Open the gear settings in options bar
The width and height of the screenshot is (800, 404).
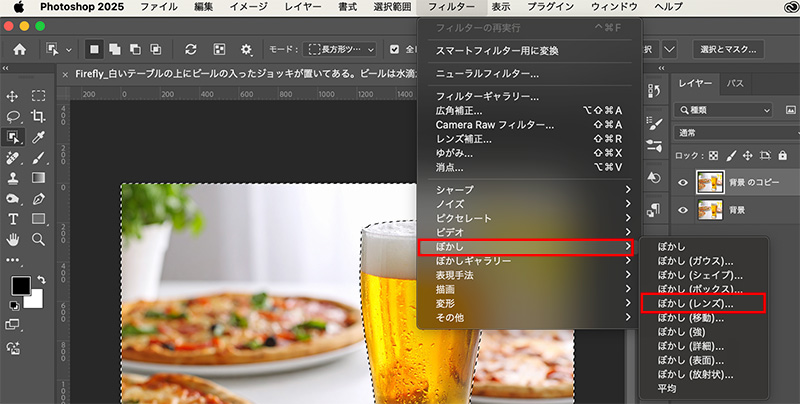(x=246, y=49)
